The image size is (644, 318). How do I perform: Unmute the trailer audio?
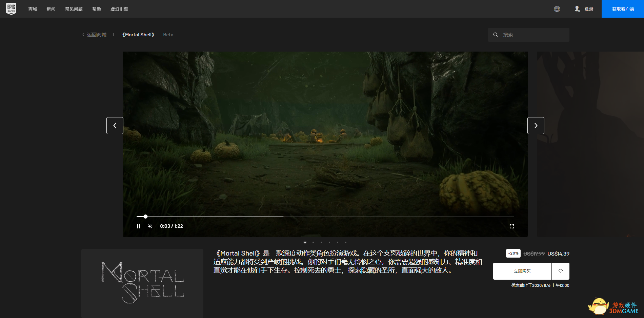coord(150,226)
